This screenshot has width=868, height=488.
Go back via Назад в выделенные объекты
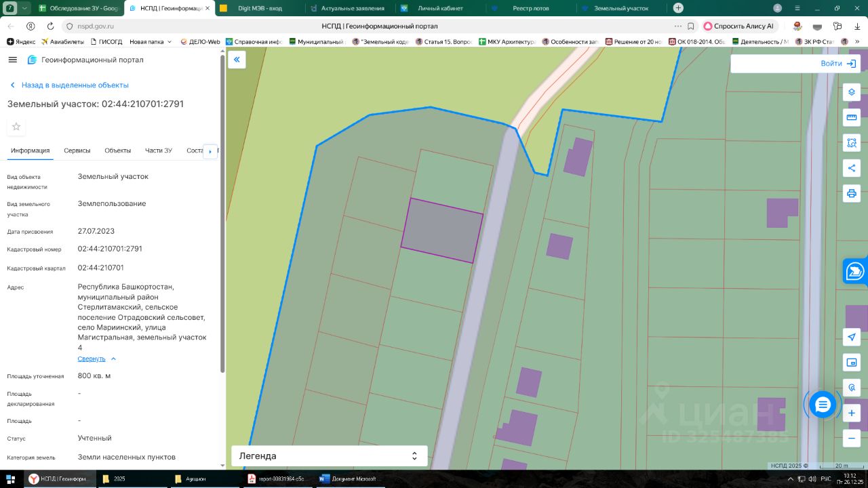pyautogui.click(x=69, y=85)
